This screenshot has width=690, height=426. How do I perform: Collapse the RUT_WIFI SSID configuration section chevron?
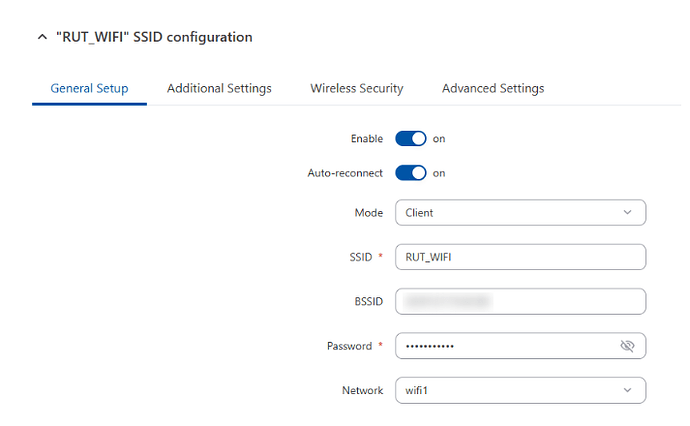click(x=41, y=37)
